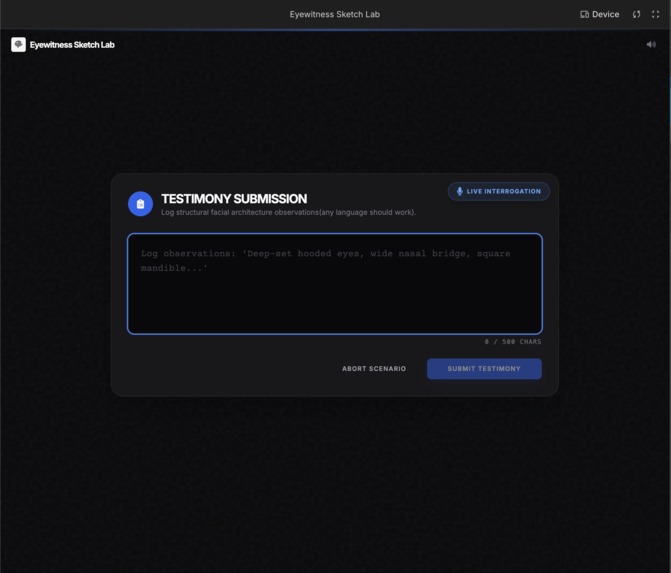Mute sound with the speaker icon
The width and height of the screenshot is (671, 573).
[x=651, y=45]
